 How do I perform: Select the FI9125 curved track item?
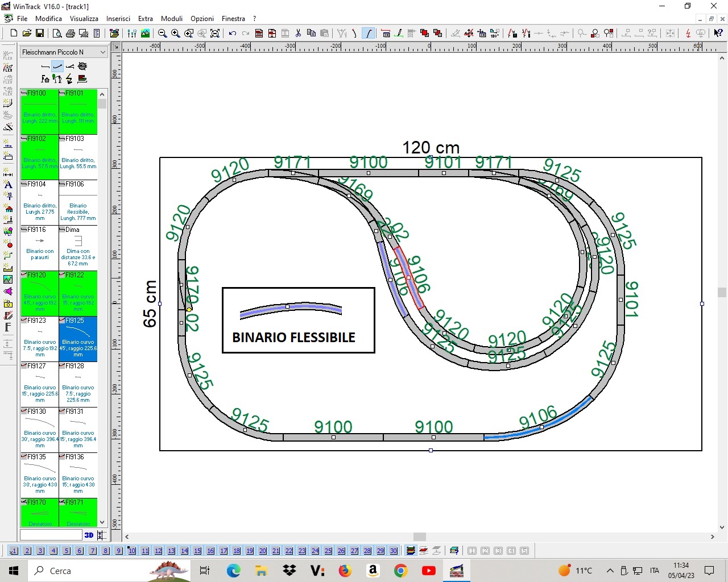pos(78,339)
